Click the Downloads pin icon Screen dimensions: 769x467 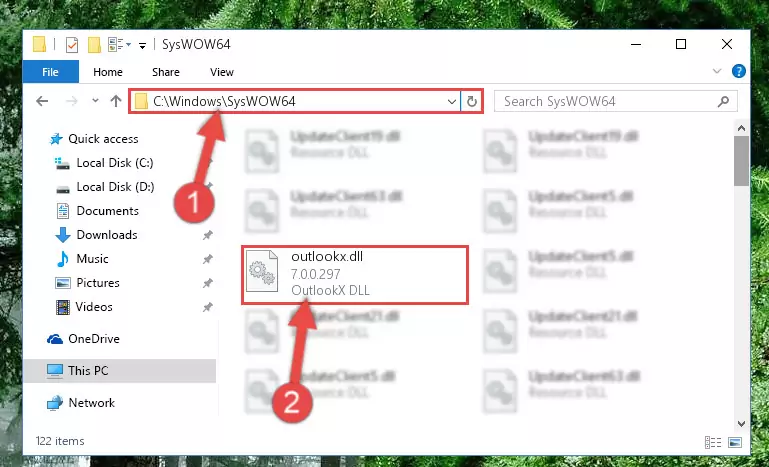pyautogui.click(x=208, y=235)
